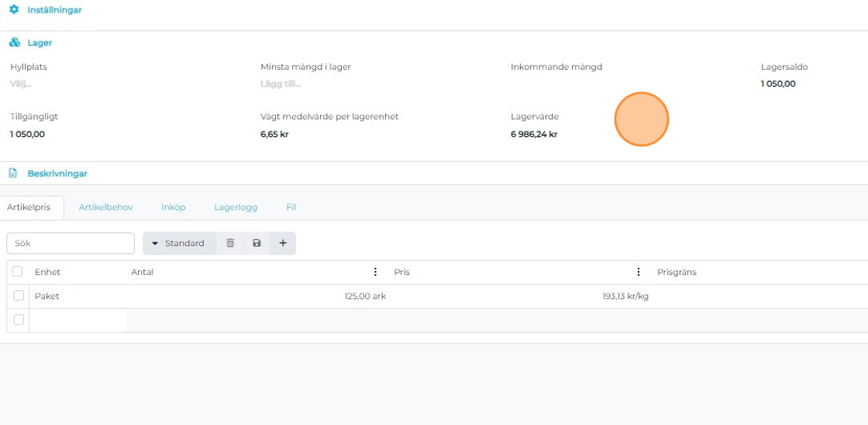This screenshot has width=868, height=425.
Task: Open the Hyllplats Välj selector
Action: click(21, 84)
